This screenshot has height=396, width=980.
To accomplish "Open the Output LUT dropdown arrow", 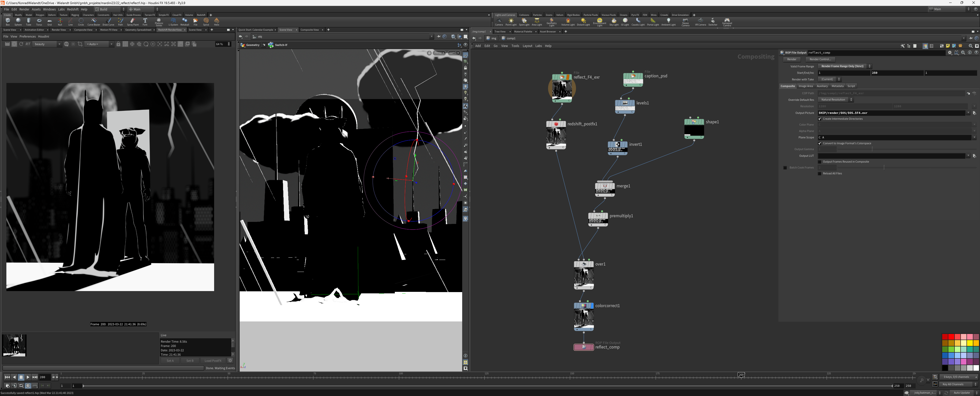I will (x=968, y=156).
